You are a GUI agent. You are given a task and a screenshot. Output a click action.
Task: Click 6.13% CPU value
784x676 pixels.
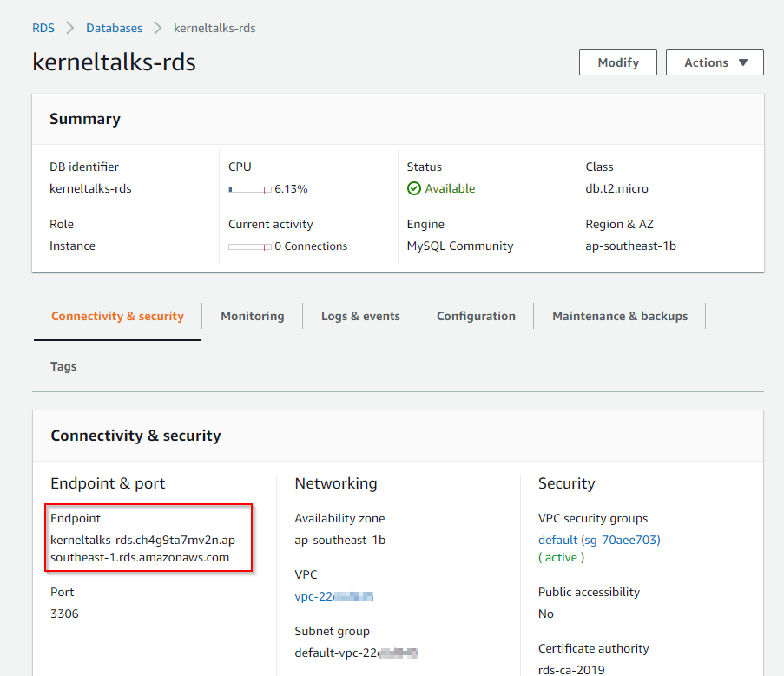[291, 189]
